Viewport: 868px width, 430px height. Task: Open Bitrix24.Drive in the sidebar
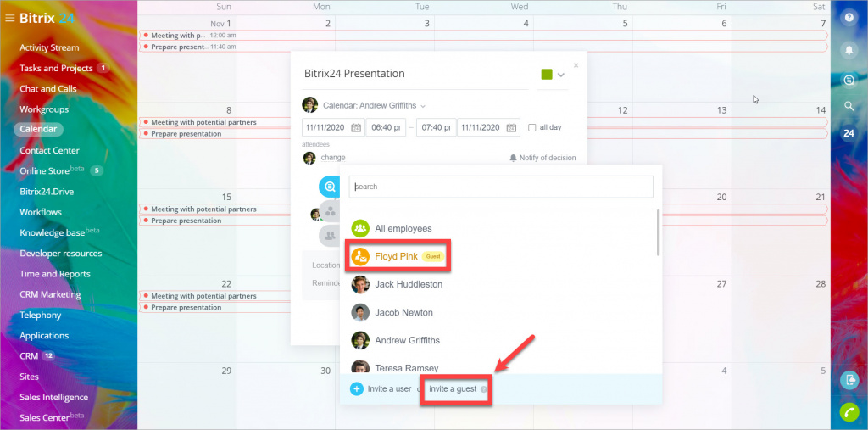(47, 191)
